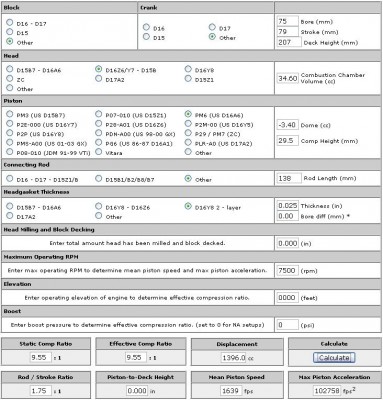Image resolution: width=383 pixels, height=400 pixels.
Task: Pick the P29 / PM7 (ZC) piston
Action: (x=188, y=133)
